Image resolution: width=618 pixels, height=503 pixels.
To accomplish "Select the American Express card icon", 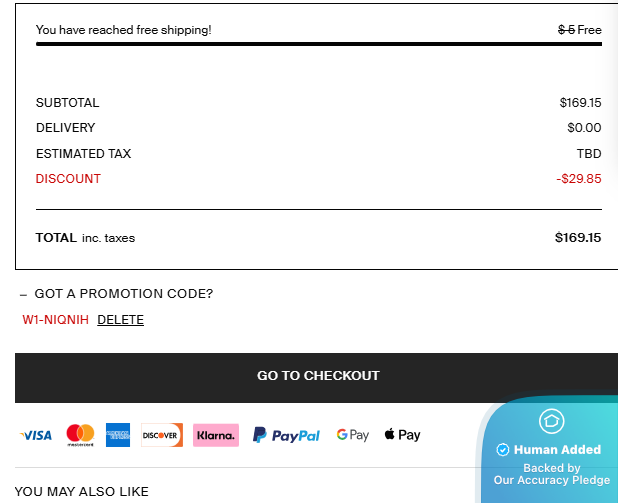I will (118, 435).
